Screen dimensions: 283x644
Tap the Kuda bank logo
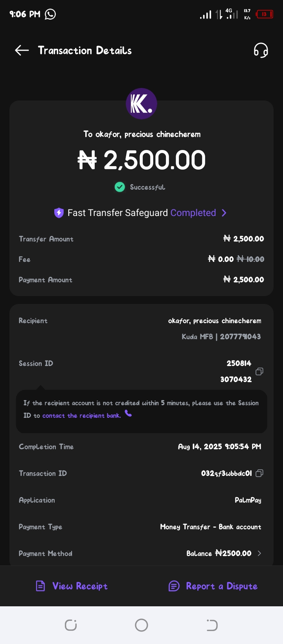point(141,104)
